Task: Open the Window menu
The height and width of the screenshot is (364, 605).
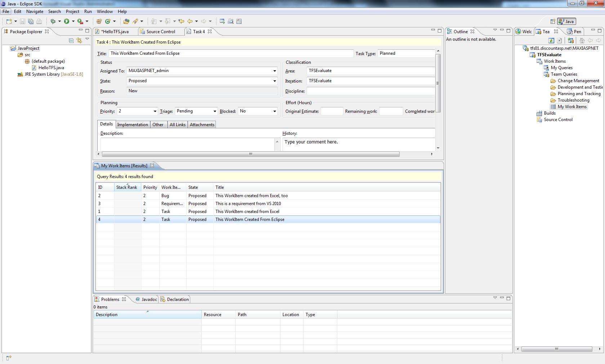Action: click(104, 12)
